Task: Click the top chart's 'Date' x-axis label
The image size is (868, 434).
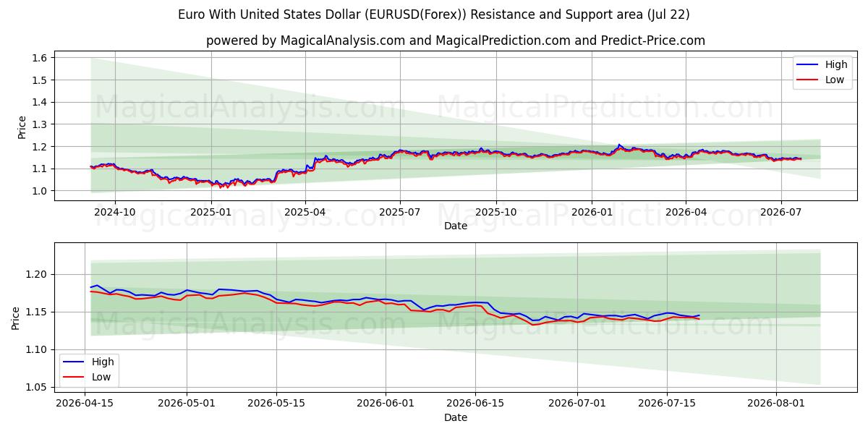Action: (456, 226)
